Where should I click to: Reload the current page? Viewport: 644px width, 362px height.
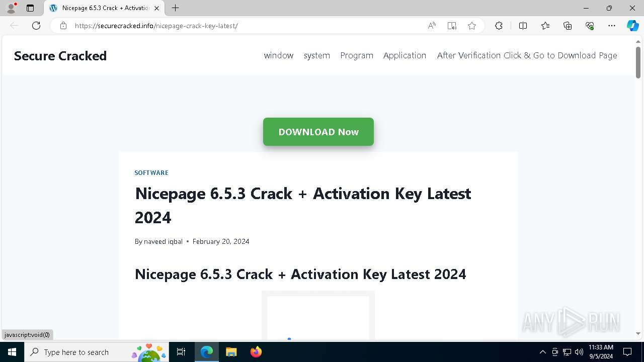[36, 26]
